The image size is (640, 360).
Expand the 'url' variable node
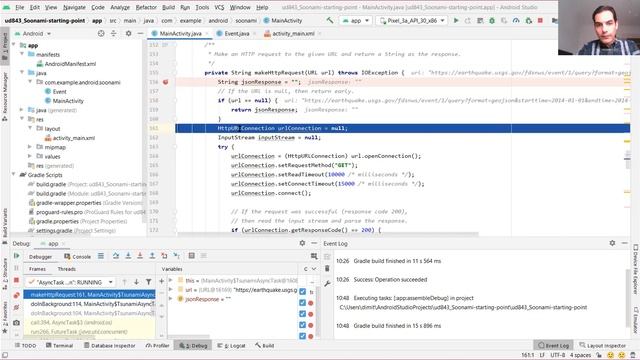pyautogui.click(x=171, y=289)
